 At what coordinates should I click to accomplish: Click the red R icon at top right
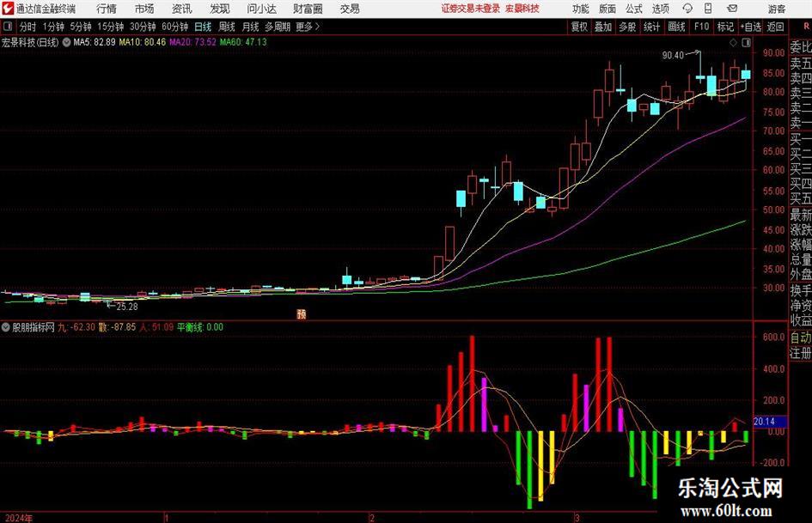pos(806,27)
